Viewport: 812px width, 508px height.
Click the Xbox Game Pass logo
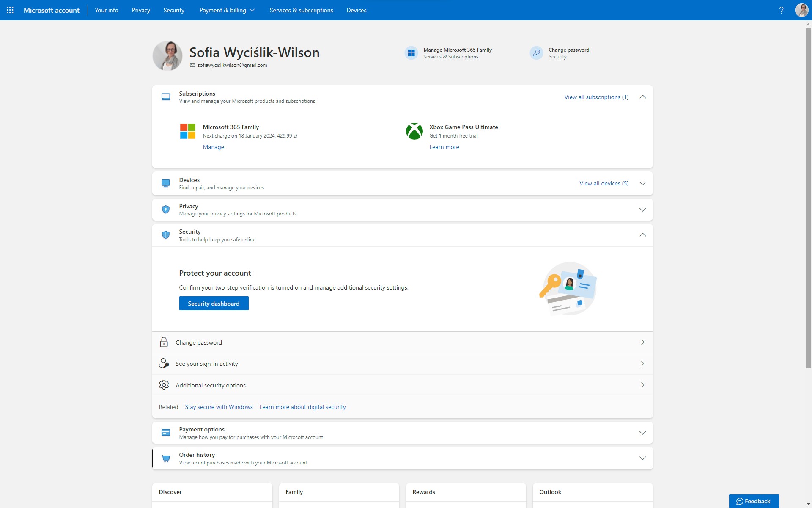click(414, 131)
